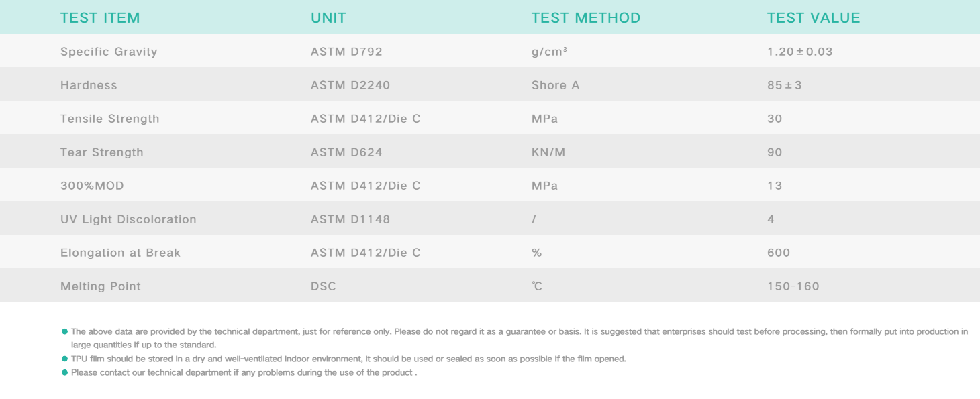Viewport: 980px width, 399px height.
Task: Select the ASTM D2240 cell
Action: [350, 85]
